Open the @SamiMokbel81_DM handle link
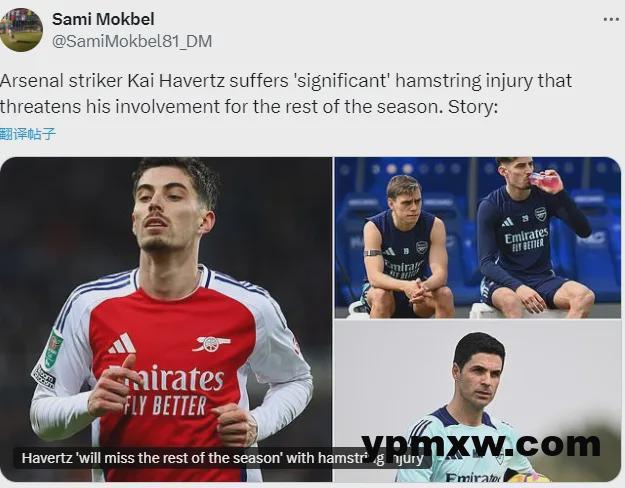This screenshot has width=625, height=488. (x=132, y=41)
